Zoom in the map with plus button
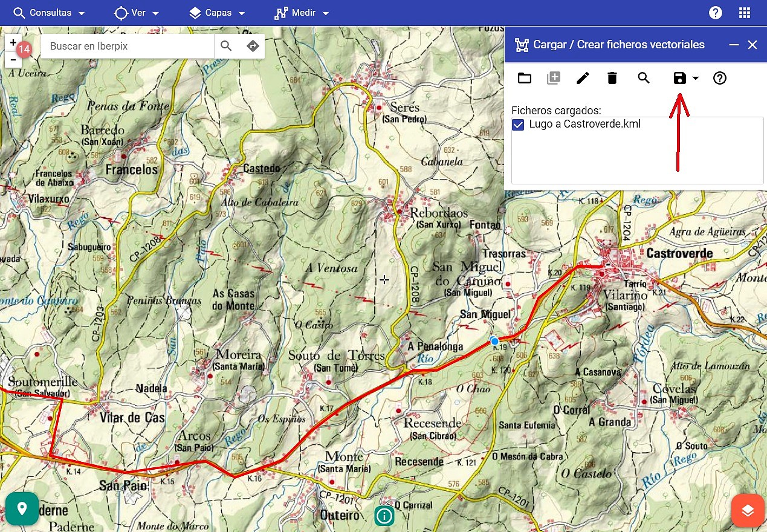 pos(13,43)
